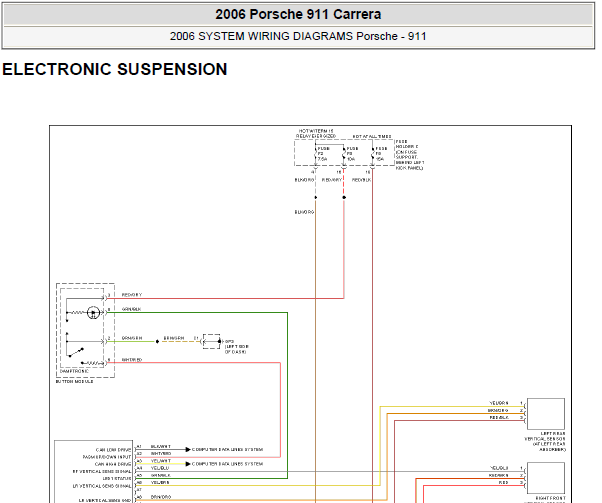Click the "LEFT REAR VERTICAL SENSOR" description
The height and width of the screenshot is (503, 602).
click(x=545, y=442)
